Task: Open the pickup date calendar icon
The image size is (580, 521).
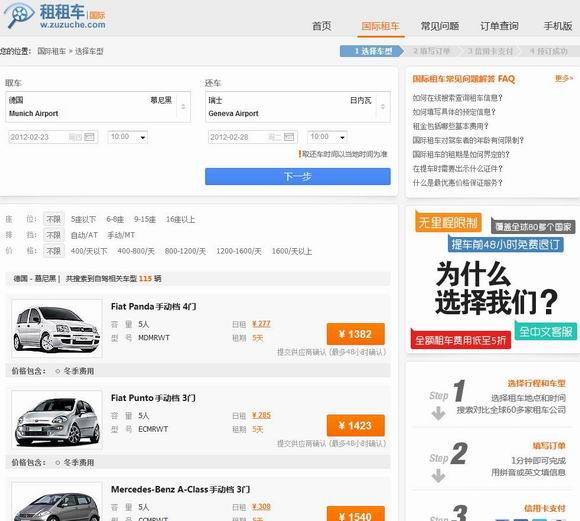Action: pyautogui.click(x=89, y=137)
